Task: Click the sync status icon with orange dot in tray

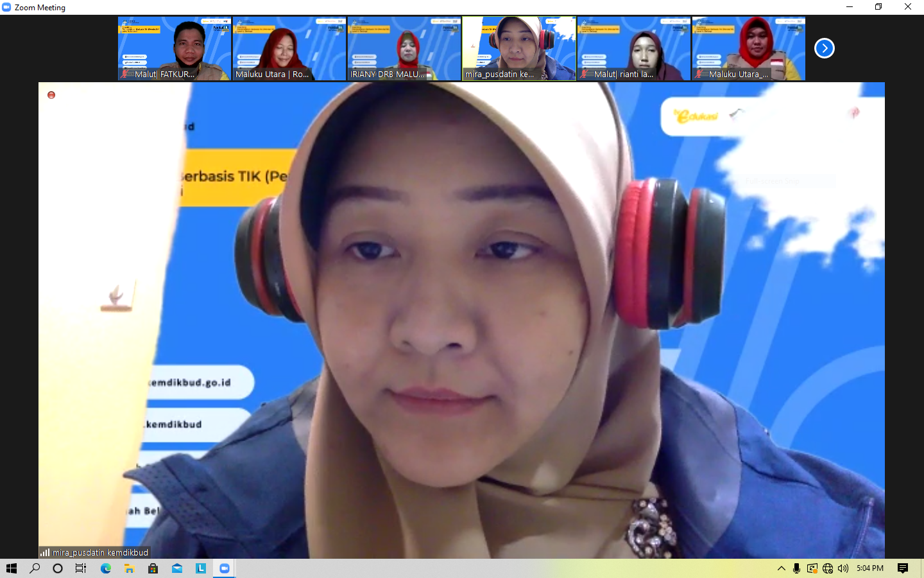Action: (x=812, y=568)
